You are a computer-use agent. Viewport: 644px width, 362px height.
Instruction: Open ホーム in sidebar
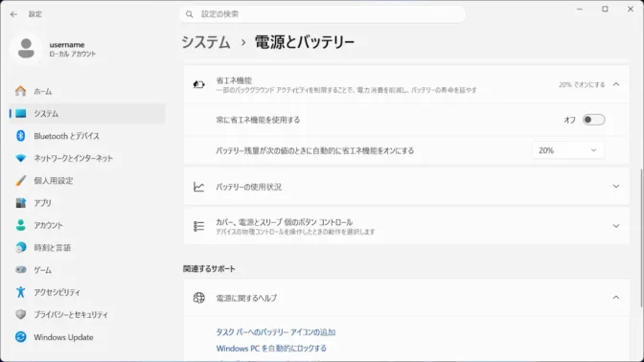point(87,91)
